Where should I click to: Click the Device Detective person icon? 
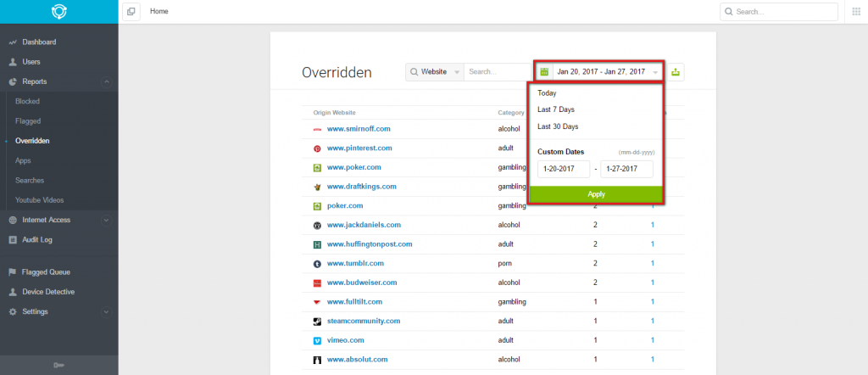point(13,292)
